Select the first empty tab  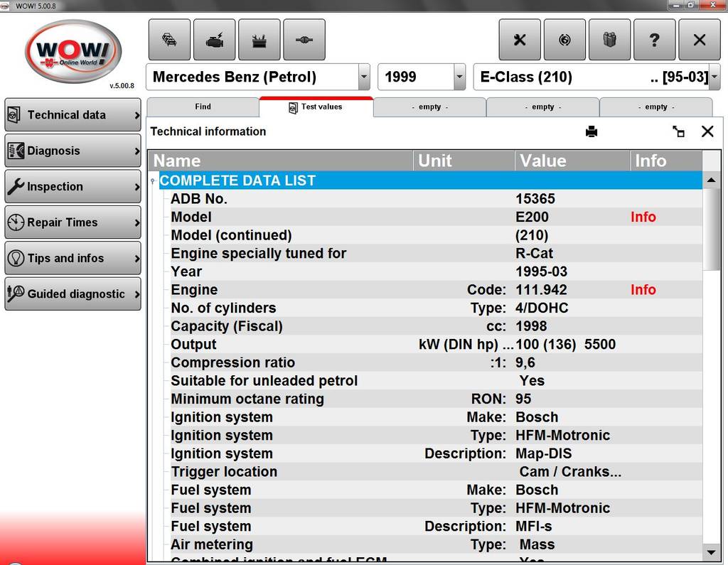(x=429, y=107)
